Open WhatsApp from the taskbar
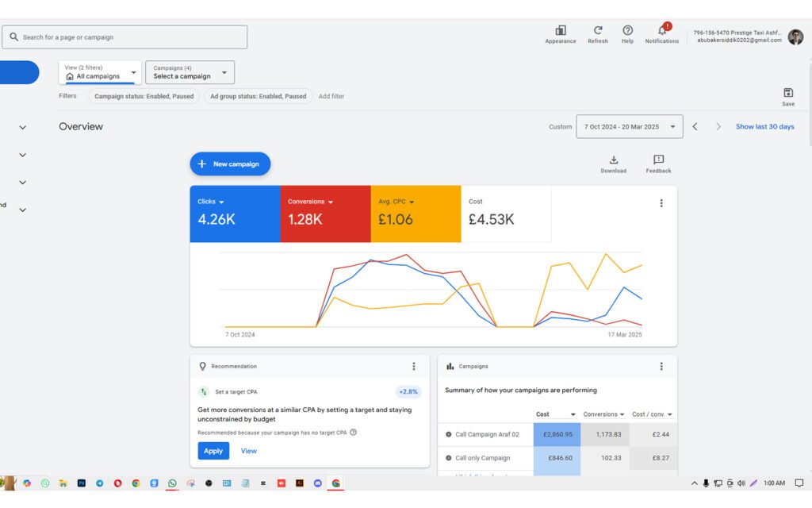 172,483
